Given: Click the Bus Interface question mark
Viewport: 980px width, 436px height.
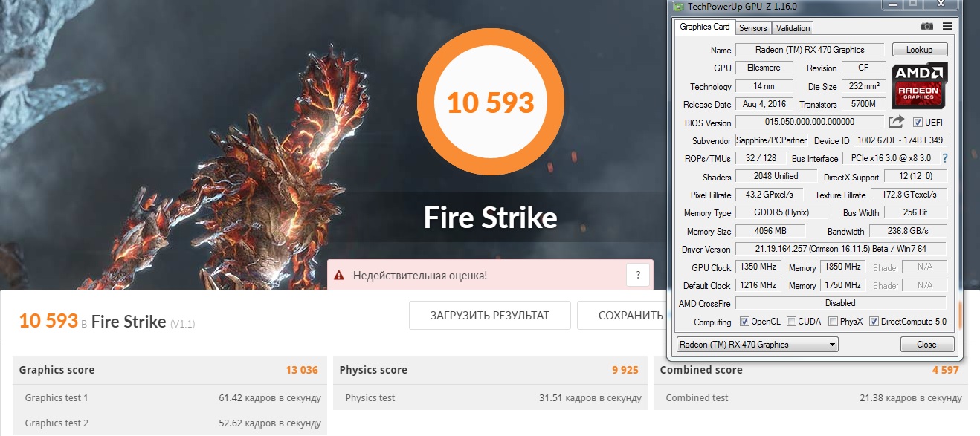Looking at the screenshot, I should 945,158.
